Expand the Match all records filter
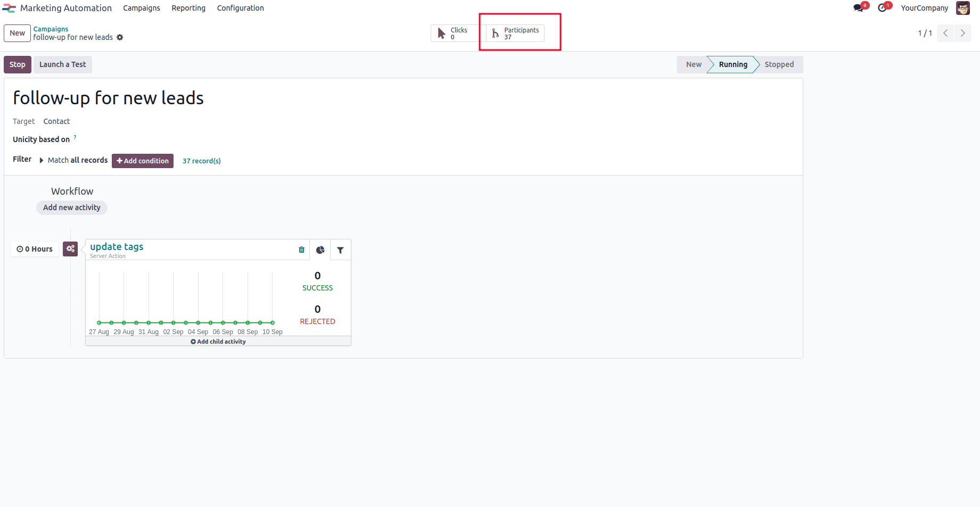Screen dimensions: 980x507 click(x=42, y=160)
